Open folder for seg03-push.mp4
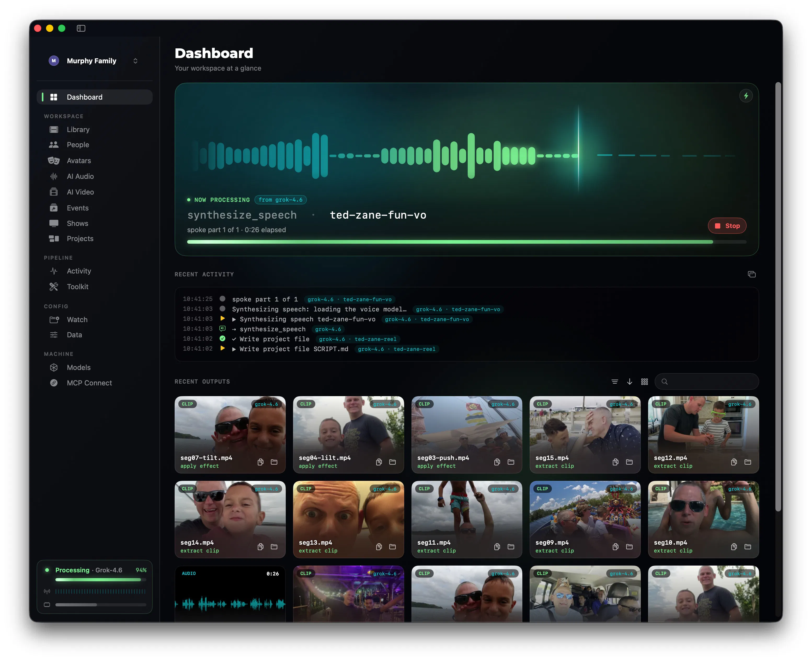This screenshot has width=812, height=661. [x=511, y=462]
